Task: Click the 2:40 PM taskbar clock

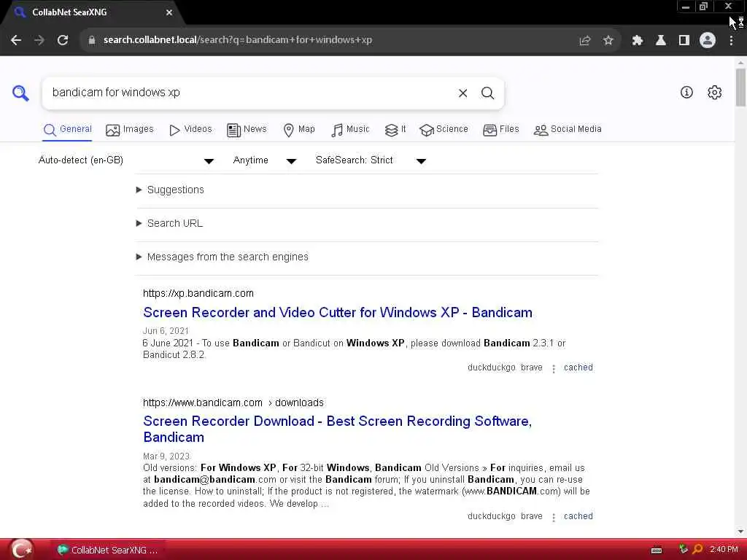Action: [x=724, y=550]
